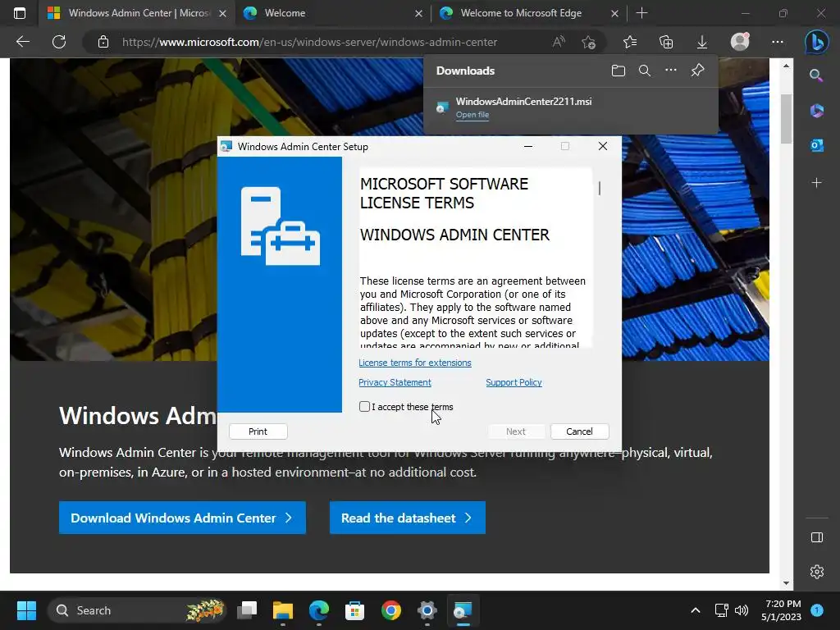Viewport: 840px width, 630px height.
Task: Open Task View on taskbar
Action: (x=247, y=610)
